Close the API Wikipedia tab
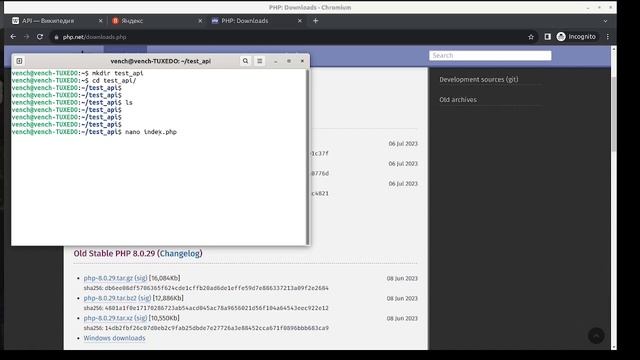Screen dimensions: 640x360 click(x=100, y=21)
